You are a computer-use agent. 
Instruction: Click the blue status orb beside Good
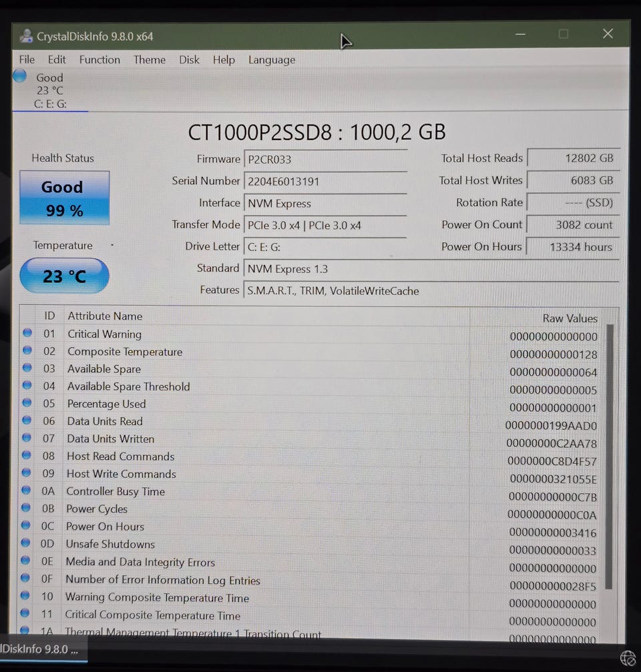[20, 76]
